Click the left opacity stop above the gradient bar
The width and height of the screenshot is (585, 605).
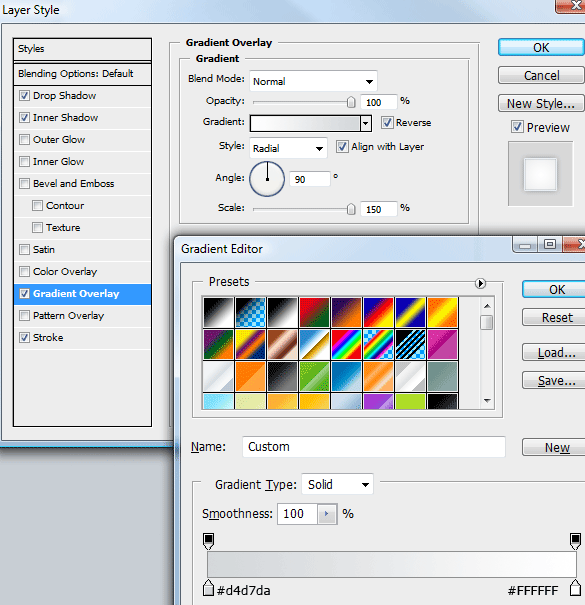(x=208, y=541)
